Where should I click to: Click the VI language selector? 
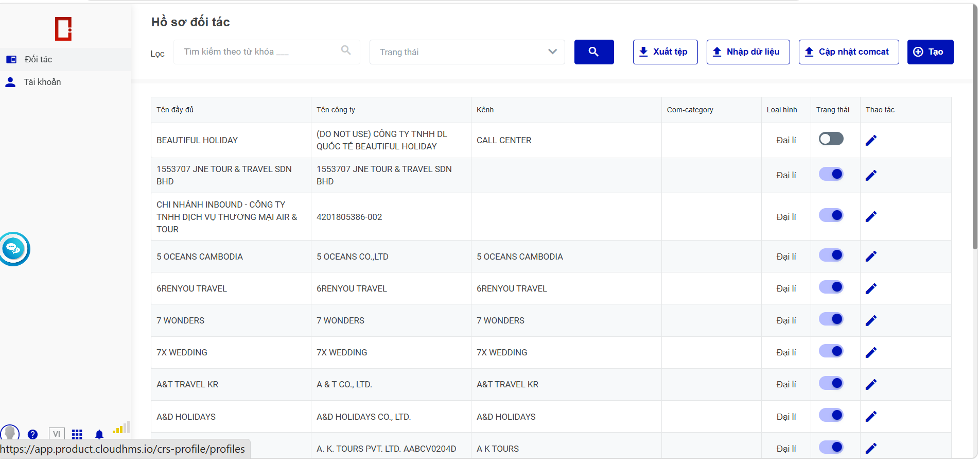click(x=57, y=434)
